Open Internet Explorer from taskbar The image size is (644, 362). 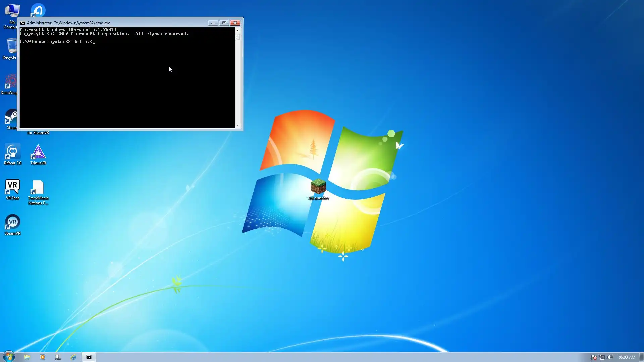(x=73, y=357)
